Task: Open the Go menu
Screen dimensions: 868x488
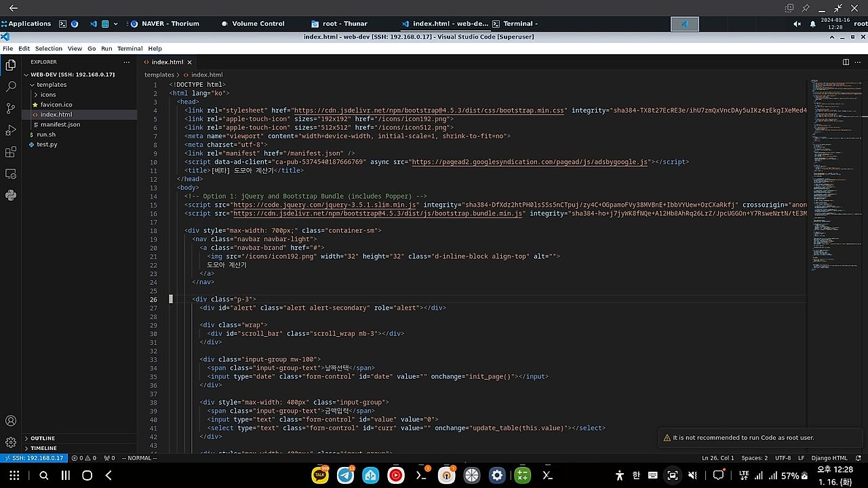Action: [x=92, y=49]
